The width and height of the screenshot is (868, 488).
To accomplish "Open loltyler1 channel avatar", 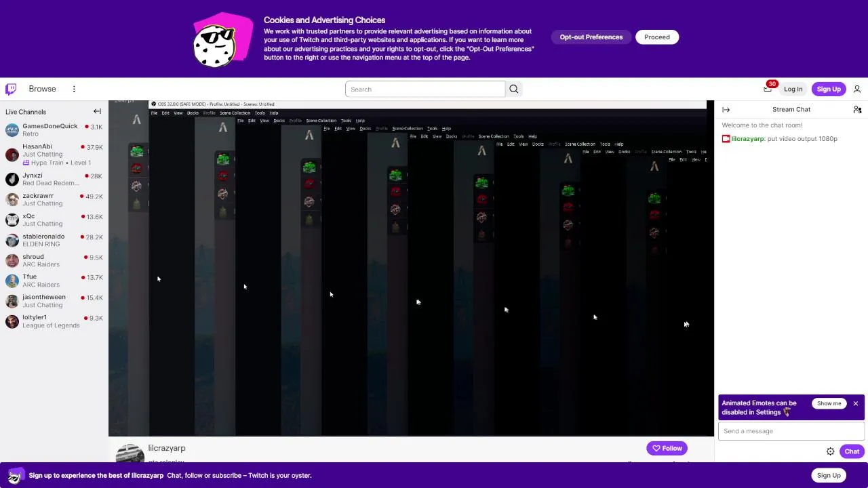I will 12,321.
